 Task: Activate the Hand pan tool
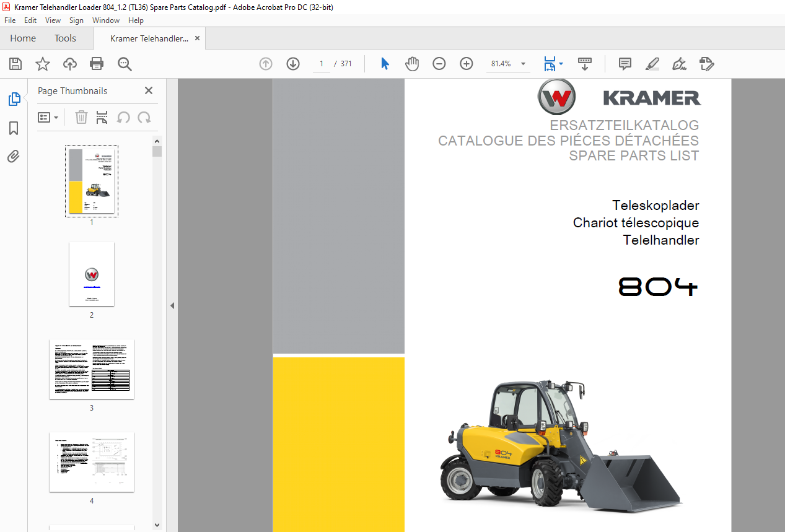[x=412, y=64]
